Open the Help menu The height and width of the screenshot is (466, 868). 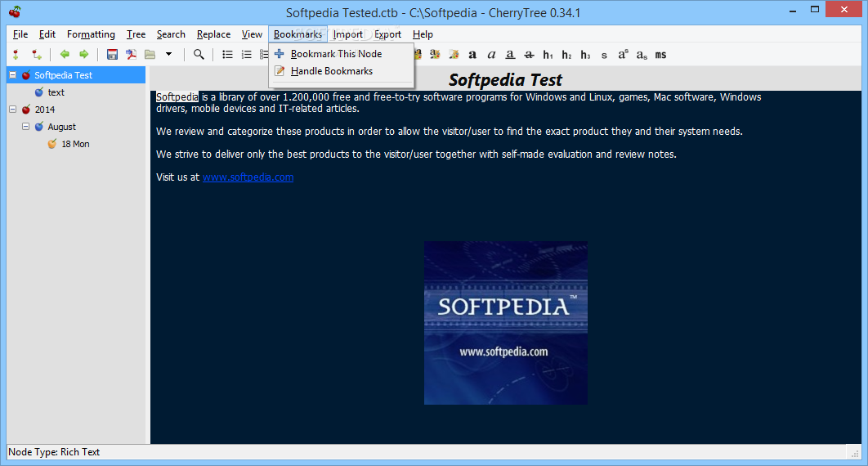(423, 34)
